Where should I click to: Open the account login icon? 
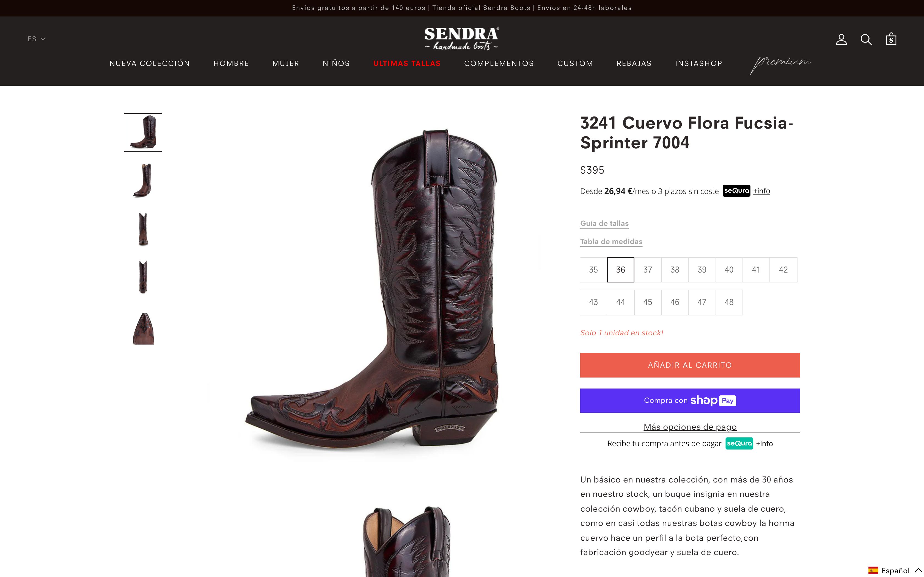tap(842, 39)
